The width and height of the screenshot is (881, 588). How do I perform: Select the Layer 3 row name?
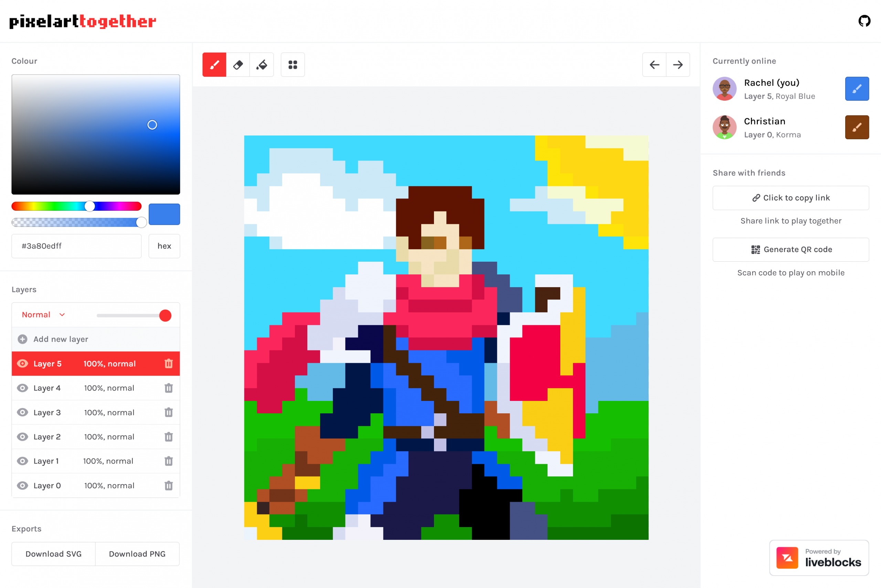(x=47, y=412)
